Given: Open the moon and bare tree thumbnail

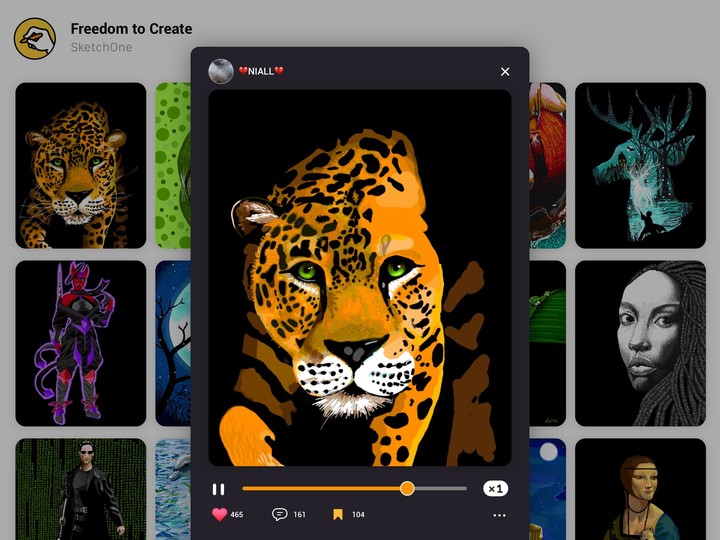Looking at the screenshot, I should pyautogui.click(x=173, y=343).
